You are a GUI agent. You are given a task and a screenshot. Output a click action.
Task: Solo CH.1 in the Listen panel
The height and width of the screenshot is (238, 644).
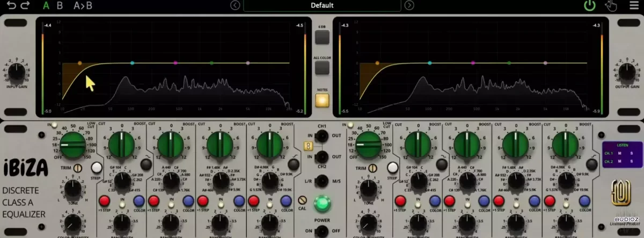click(x=631, y=154)
